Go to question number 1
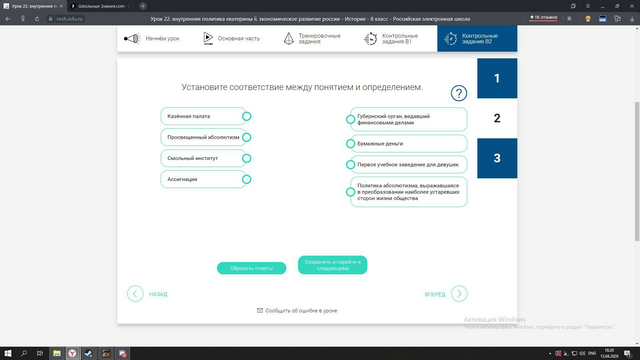640x360 pixels. coord(497,78)
